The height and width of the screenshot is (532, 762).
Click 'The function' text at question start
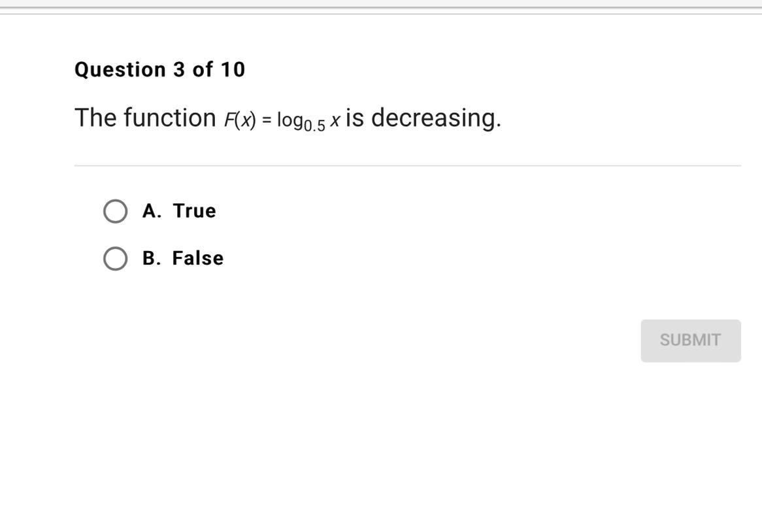pos(145,118)
